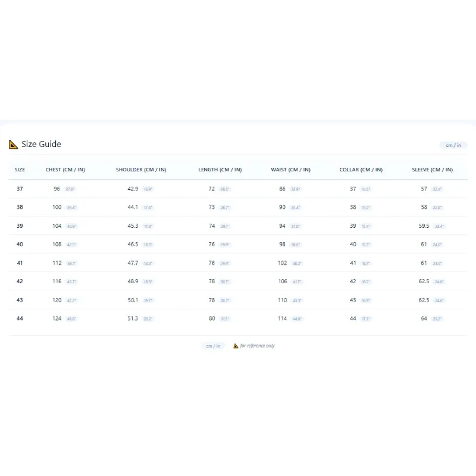Click the SLEEVE (CM / IN) column header
476x476 pixels.
433,170
